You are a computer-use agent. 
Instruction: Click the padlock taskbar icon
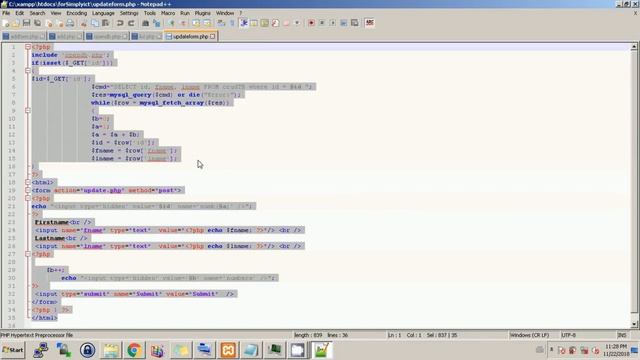point(87,350)
